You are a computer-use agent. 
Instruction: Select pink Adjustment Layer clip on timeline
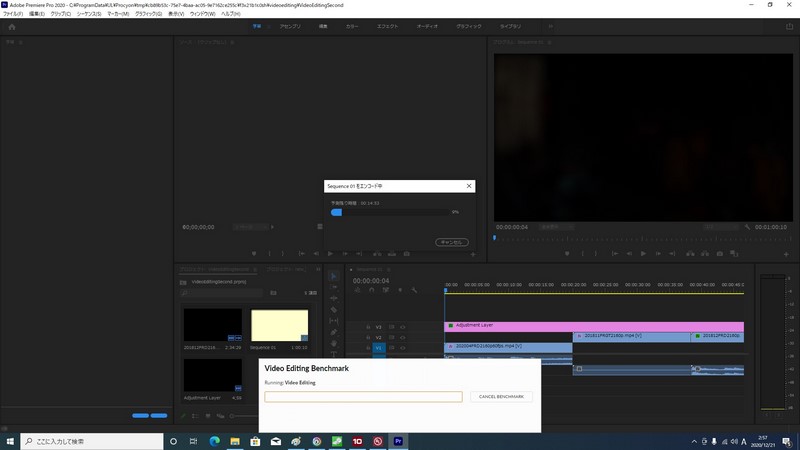pos(594,326)
